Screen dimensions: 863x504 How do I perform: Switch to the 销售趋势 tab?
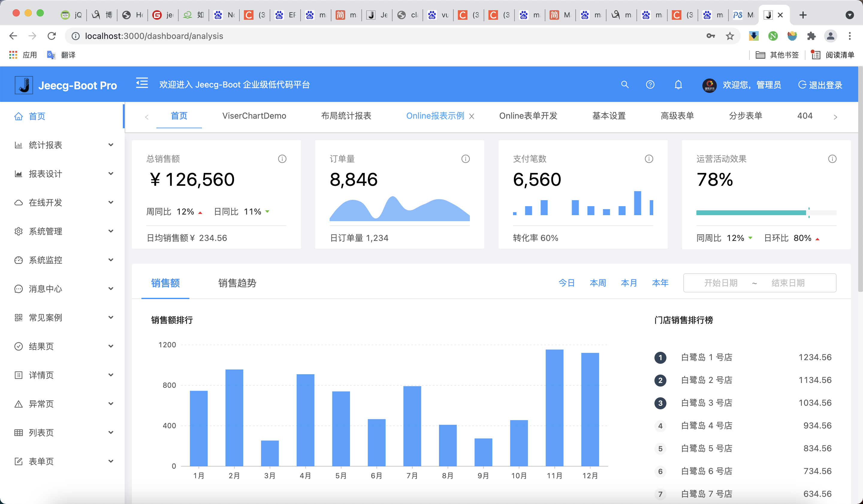(x=237, y=283)
